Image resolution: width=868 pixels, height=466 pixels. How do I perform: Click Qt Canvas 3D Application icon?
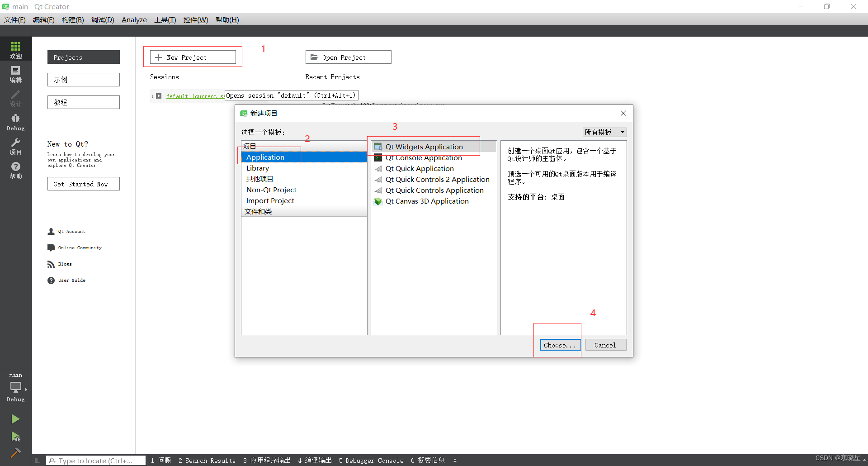378,201
